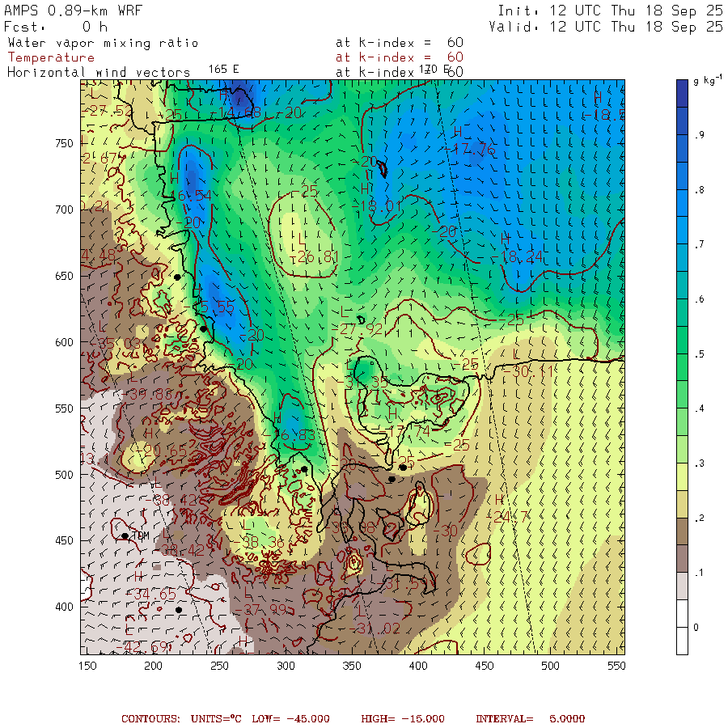
Task: Click the "-18.01" high temperature value
Action: [377, 205]
